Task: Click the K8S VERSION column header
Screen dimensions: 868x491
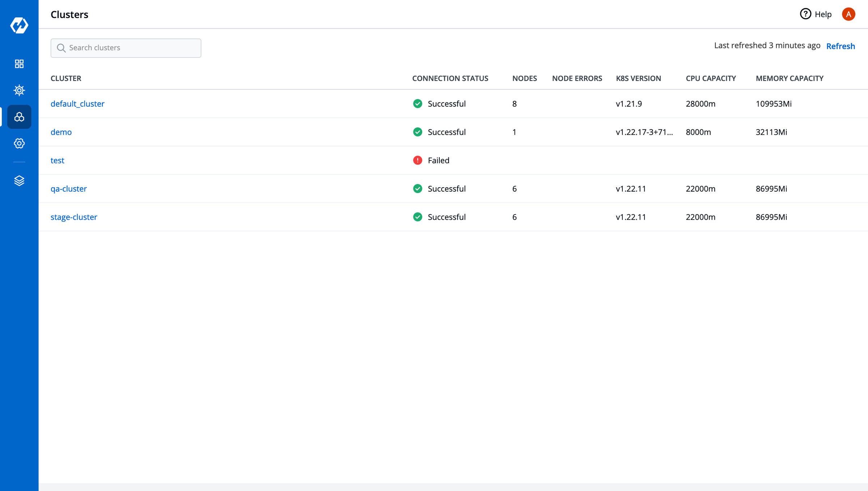Action: click(x=638, y=78)
